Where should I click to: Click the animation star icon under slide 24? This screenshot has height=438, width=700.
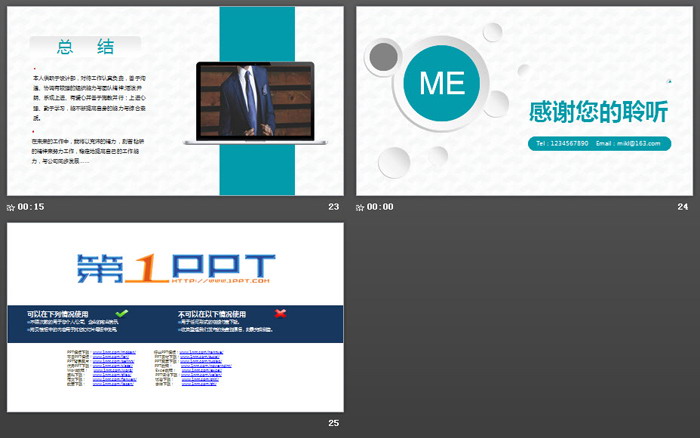tap(360, 207)
